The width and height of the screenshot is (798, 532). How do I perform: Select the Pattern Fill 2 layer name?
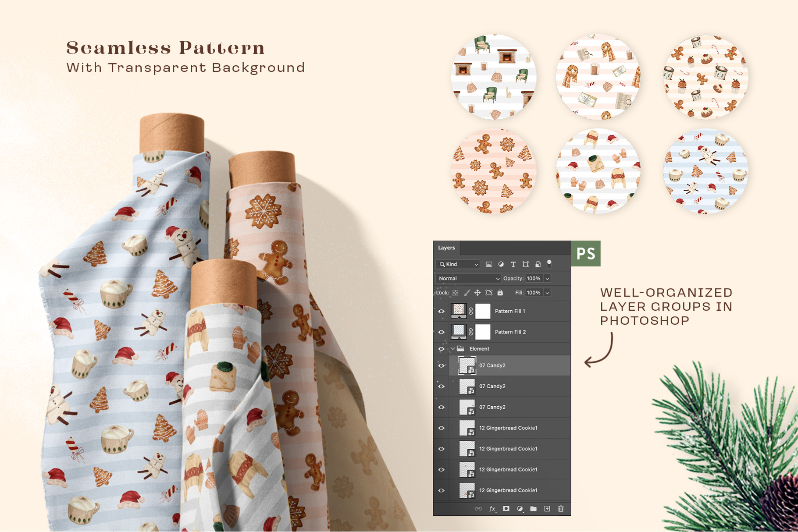pos(510,332)
